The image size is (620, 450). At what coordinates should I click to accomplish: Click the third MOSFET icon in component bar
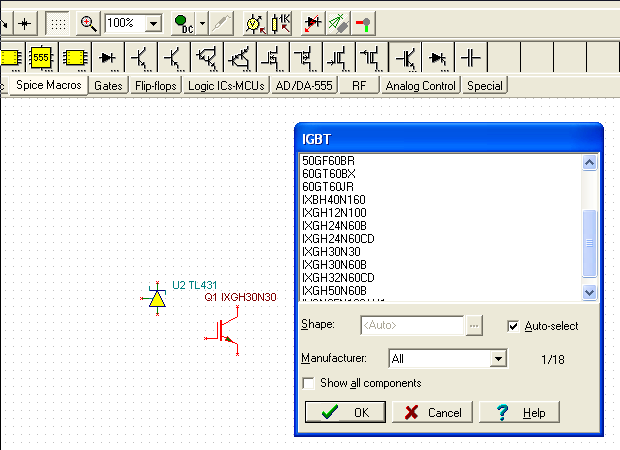[339, 58]
